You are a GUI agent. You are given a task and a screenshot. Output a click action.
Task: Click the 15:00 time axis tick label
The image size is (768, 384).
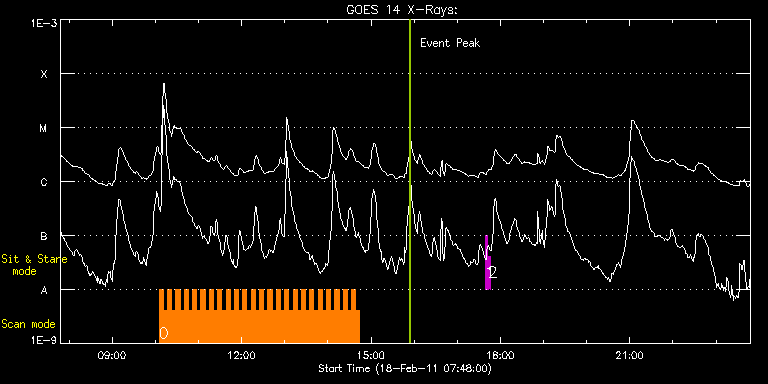pos(371,355)
